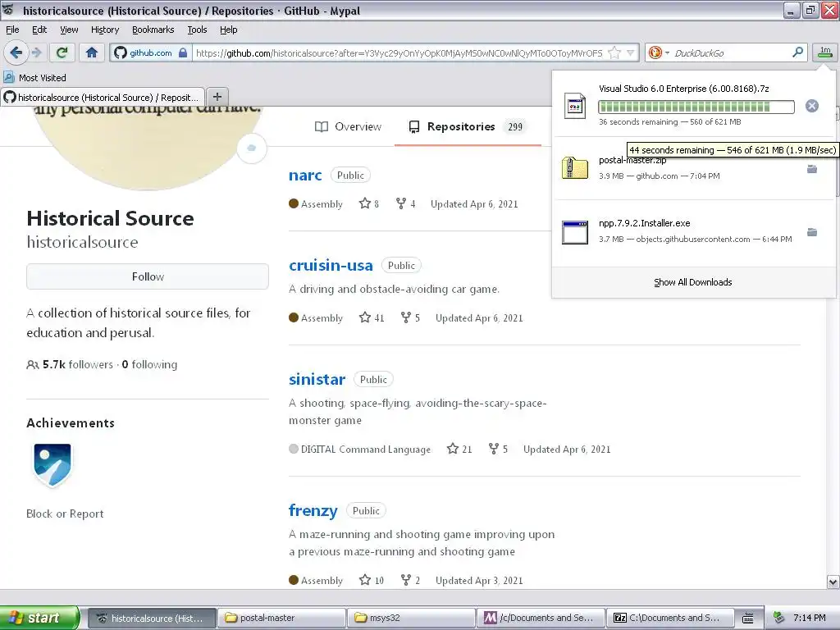View forks of sinistar repository
The image size is (840, 630).
click(498, 449)
